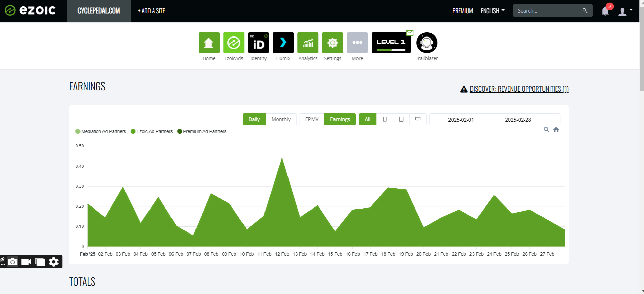
Task: Click the chart zoom magnifier icon
Action: tap(546, 130)
